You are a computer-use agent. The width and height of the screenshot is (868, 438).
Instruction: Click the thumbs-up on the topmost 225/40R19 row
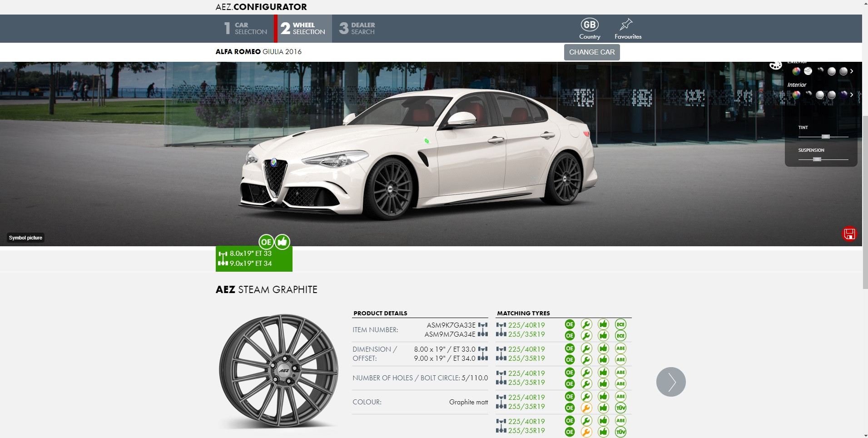pyautogui.click(x=603, y=324)
